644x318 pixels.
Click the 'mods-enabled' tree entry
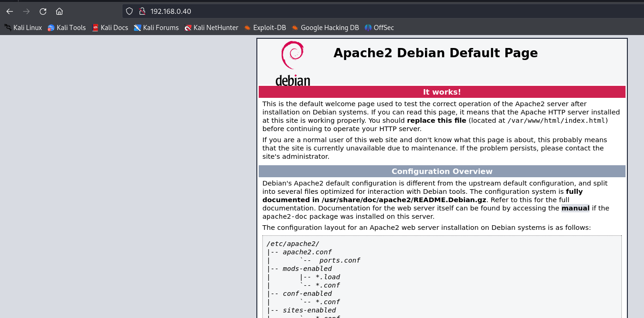(x=307, y=269)
